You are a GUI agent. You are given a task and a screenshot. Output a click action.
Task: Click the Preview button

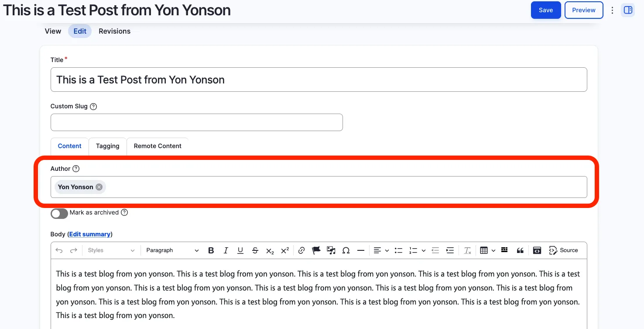point(584,10)
